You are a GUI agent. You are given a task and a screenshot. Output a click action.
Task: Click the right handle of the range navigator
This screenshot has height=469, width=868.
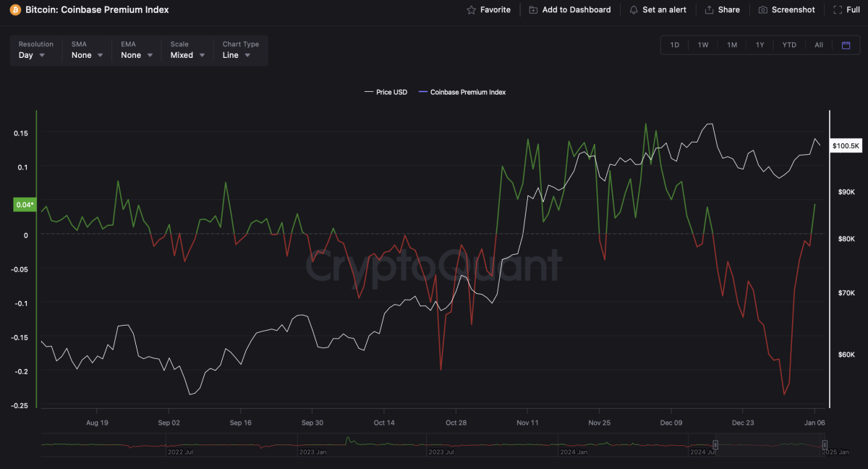[825, 444]
